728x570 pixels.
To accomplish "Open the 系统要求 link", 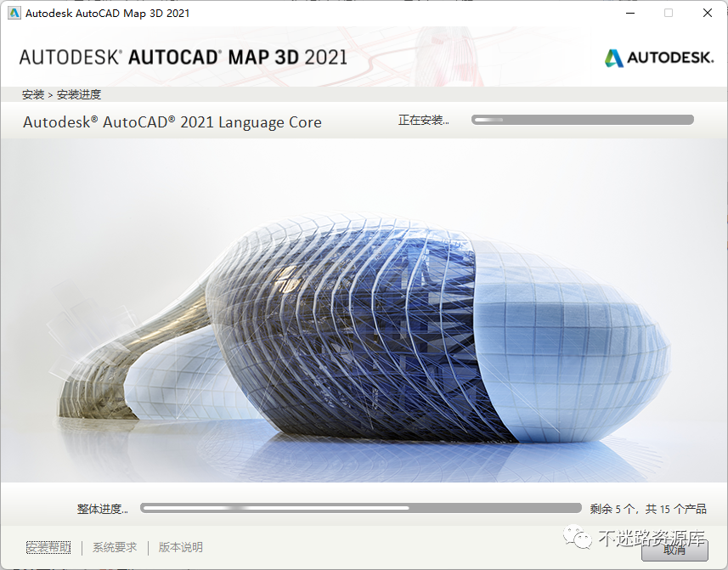I will point(115,548).
